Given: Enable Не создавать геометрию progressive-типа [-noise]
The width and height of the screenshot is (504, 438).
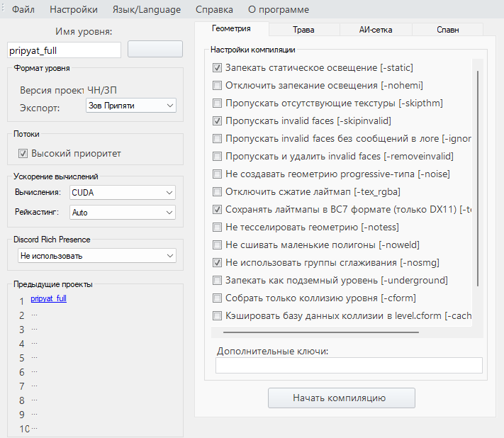Looking at the screenshot, I should 218,174.
